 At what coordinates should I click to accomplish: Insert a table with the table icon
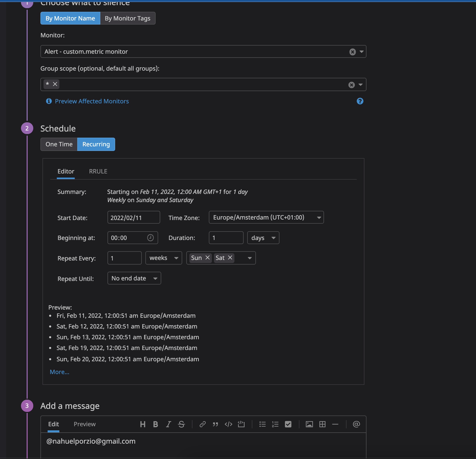tap(322, 424)
